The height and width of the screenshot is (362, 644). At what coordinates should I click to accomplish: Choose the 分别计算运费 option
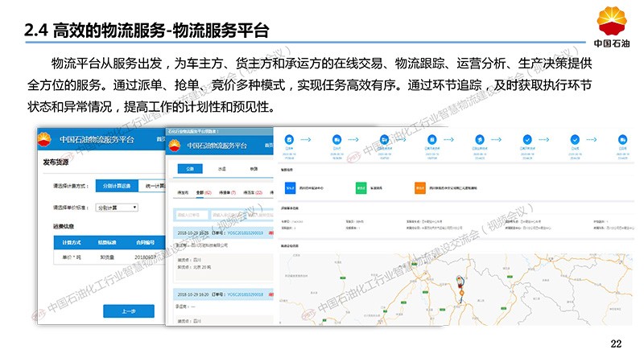[117, 186]
